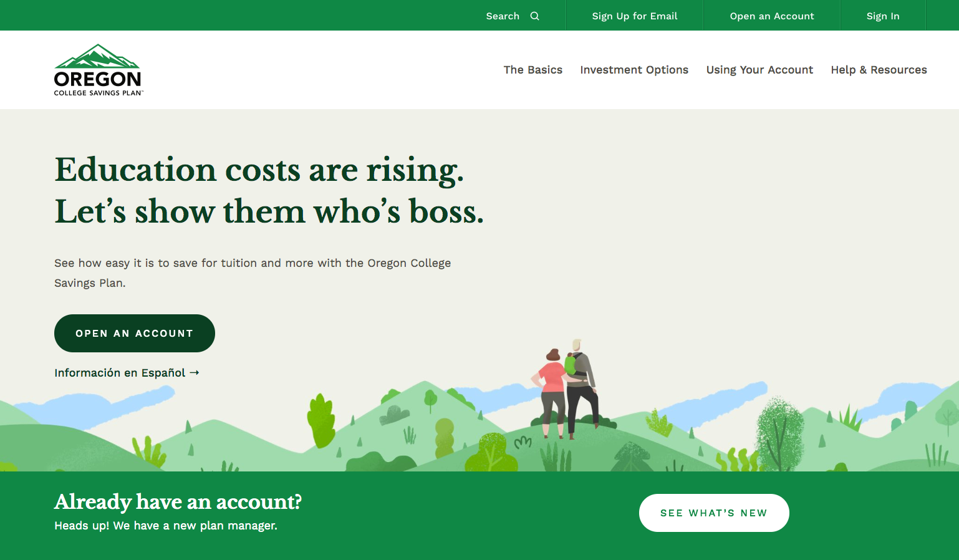Click the OREGON wordmark text
Image resolution: width=959 pixels, height=560 pixels.
click(98, 79)
